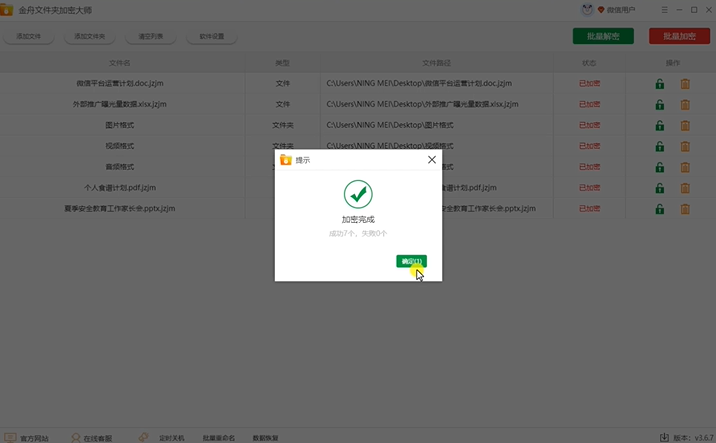Click the 状态 column header
This screenshot has height=443, width=716.
point(589,63)
